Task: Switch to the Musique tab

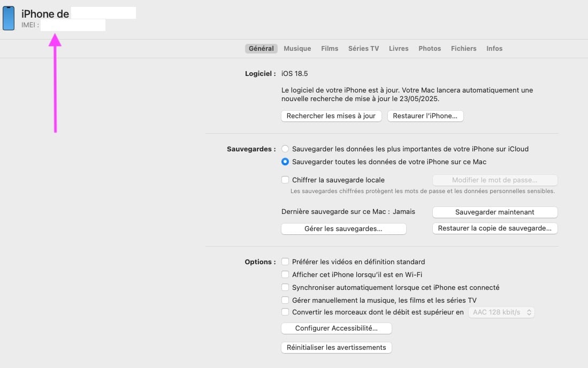Action: 297,48
